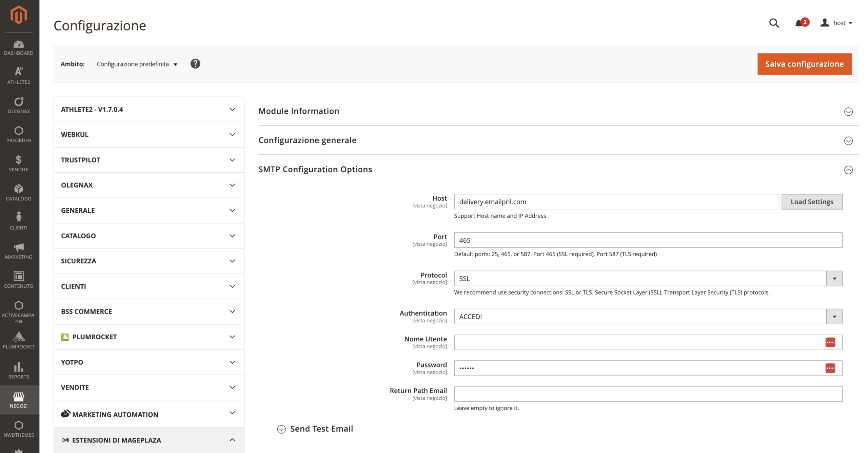Click the Salva configurazione button
This screenshot has height=453, width=868.
point(804,64)
